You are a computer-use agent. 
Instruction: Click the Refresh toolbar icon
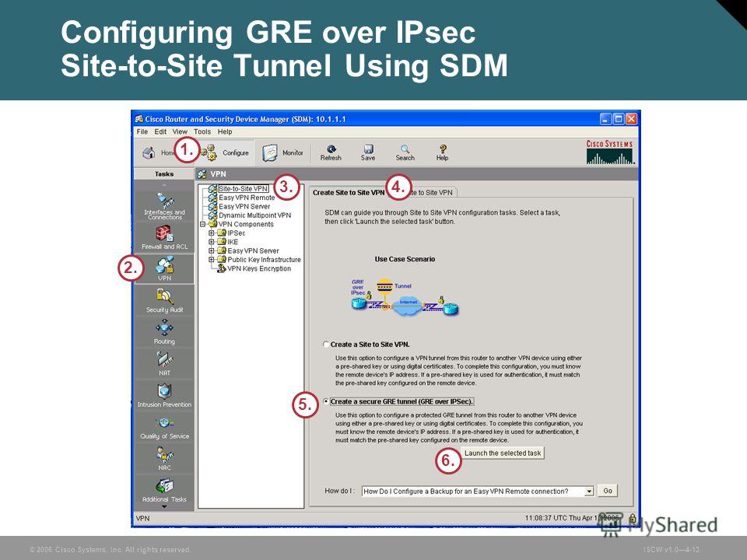click(331, 149)
